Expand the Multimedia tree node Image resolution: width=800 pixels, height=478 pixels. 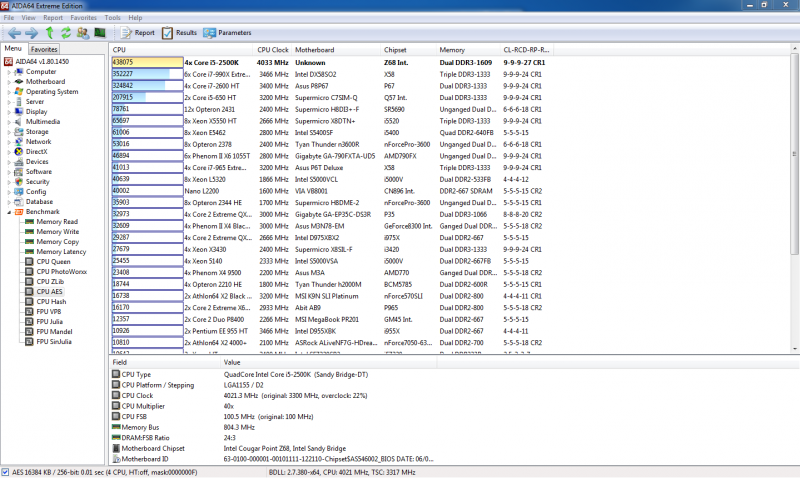tap(9, 122)
